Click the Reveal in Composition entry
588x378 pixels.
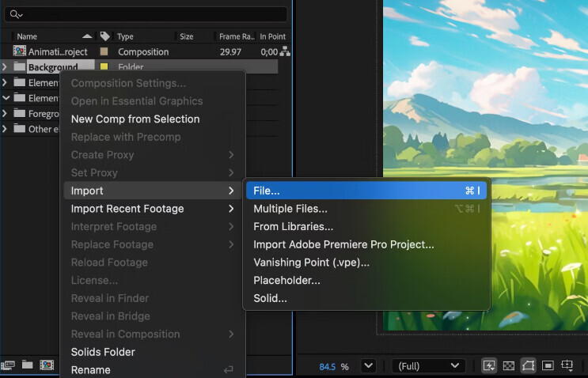[x=125, y=335]
